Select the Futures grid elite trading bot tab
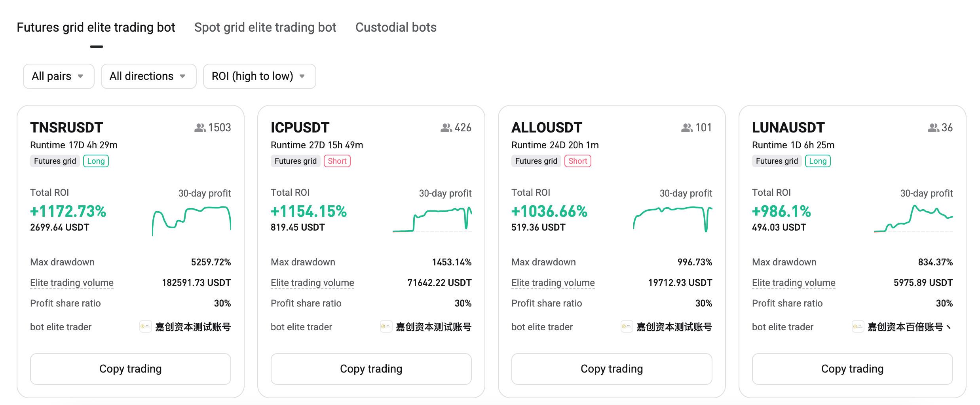 pos(96,27)
